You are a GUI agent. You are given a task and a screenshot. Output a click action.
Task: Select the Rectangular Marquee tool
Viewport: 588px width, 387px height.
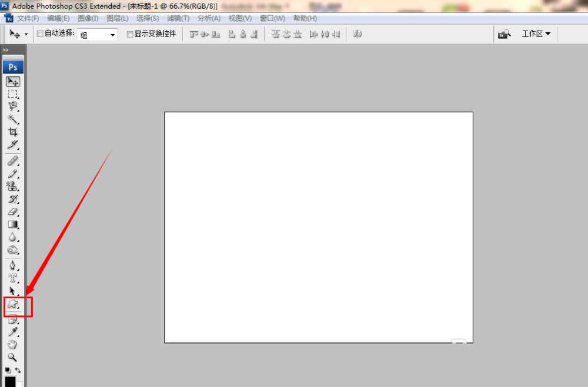13,94
